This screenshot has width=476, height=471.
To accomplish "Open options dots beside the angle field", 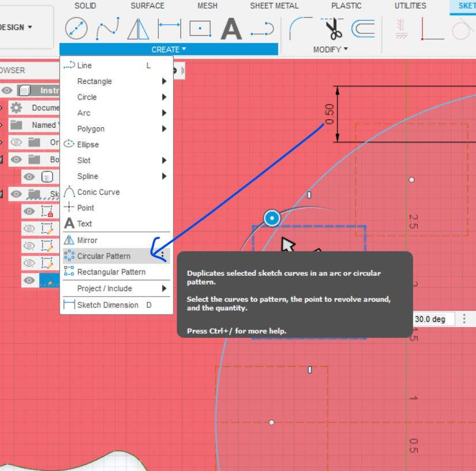I will pyautogui.click(x=464, y=319).
